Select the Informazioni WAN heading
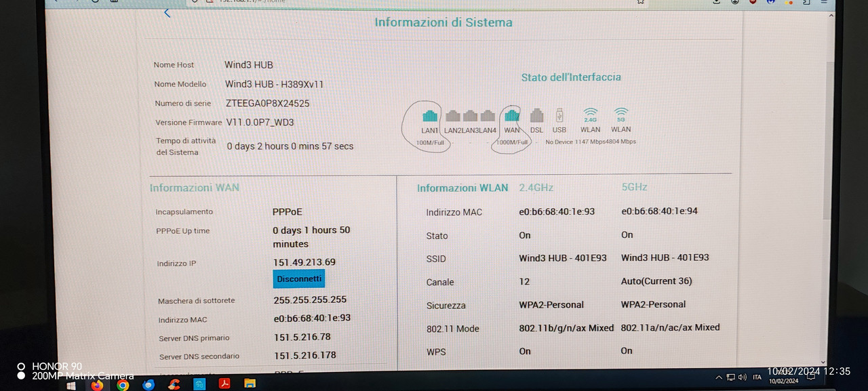868x391 pixels. point(195,188)
